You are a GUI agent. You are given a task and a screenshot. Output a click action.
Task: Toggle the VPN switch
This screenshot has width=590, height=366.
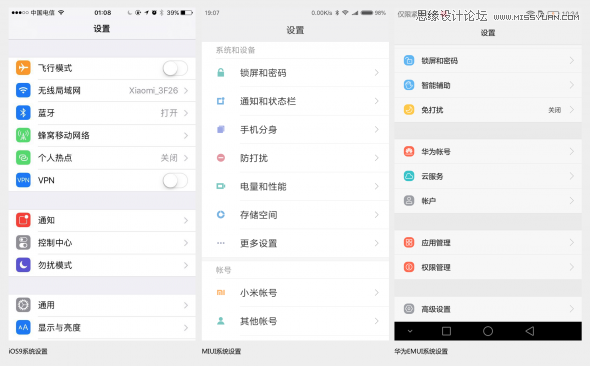175,181
